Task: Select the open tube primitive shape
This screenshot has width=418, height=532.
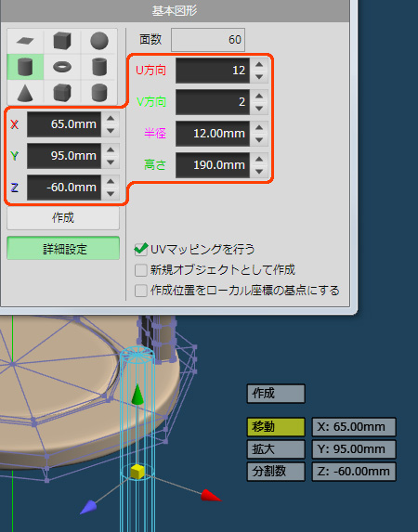Action: point(99,67)
